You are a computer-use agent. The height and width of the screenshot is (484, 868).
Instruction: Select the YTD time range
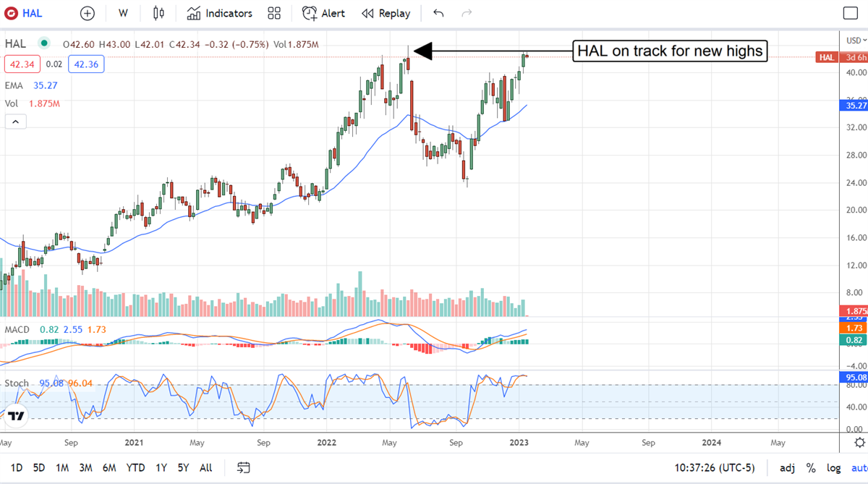point(135,467)
